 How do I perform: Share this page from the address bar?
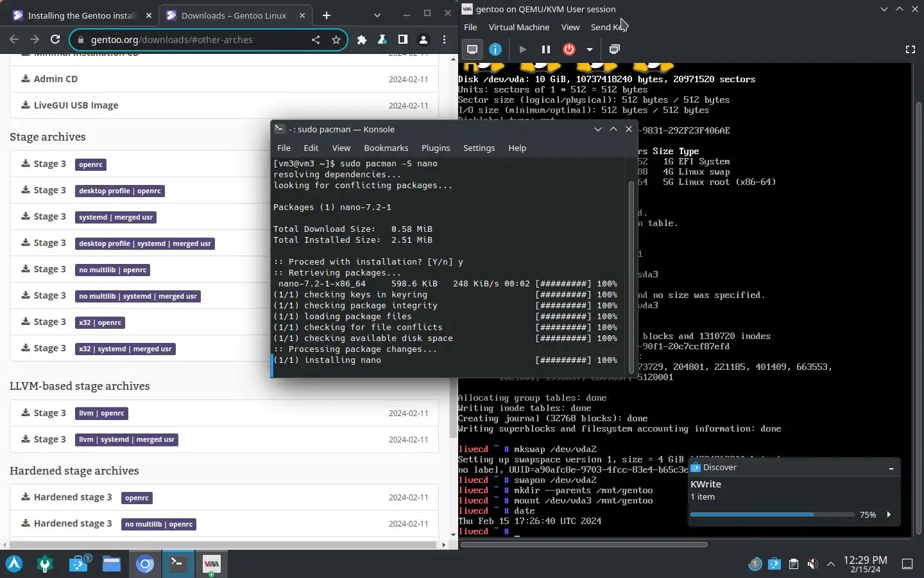point(316,40)
